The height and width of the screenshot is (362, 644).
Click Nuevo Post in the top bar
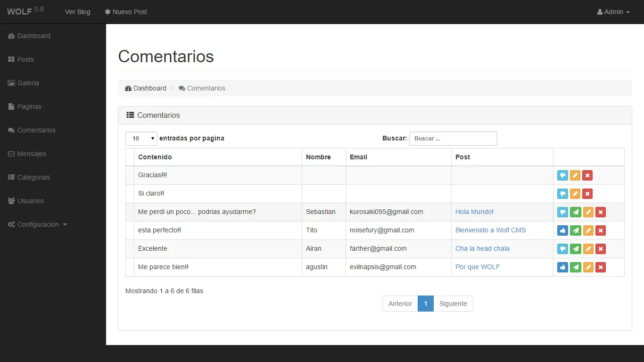(126, 12)
